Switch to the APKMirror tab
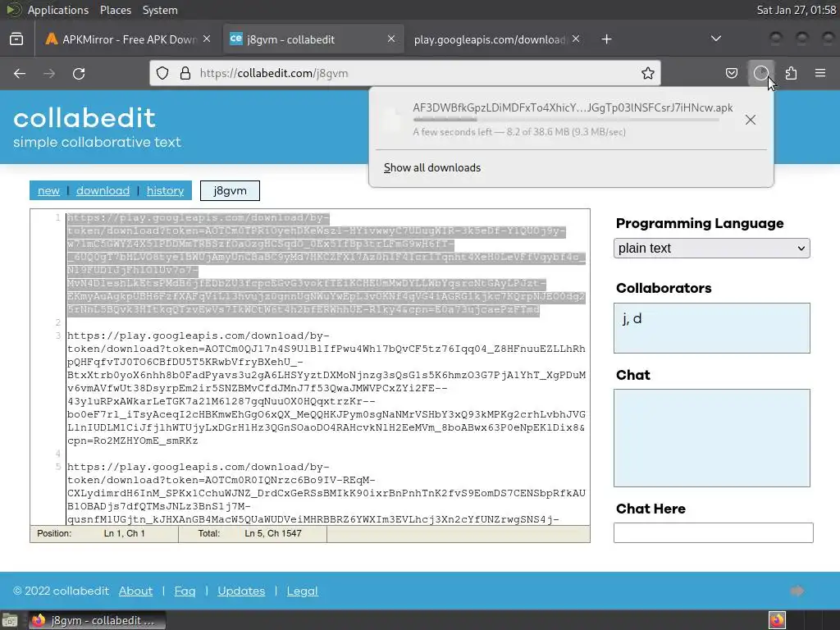 (x=126, y=39)
